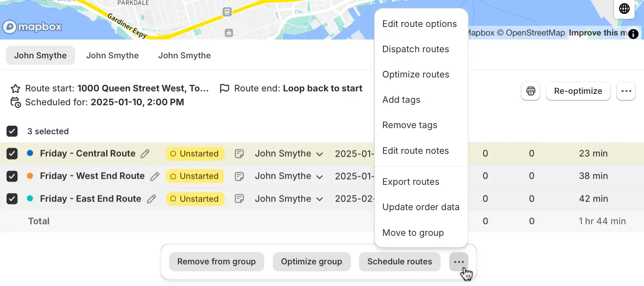Choose Update order data from menu

(421, 207)
